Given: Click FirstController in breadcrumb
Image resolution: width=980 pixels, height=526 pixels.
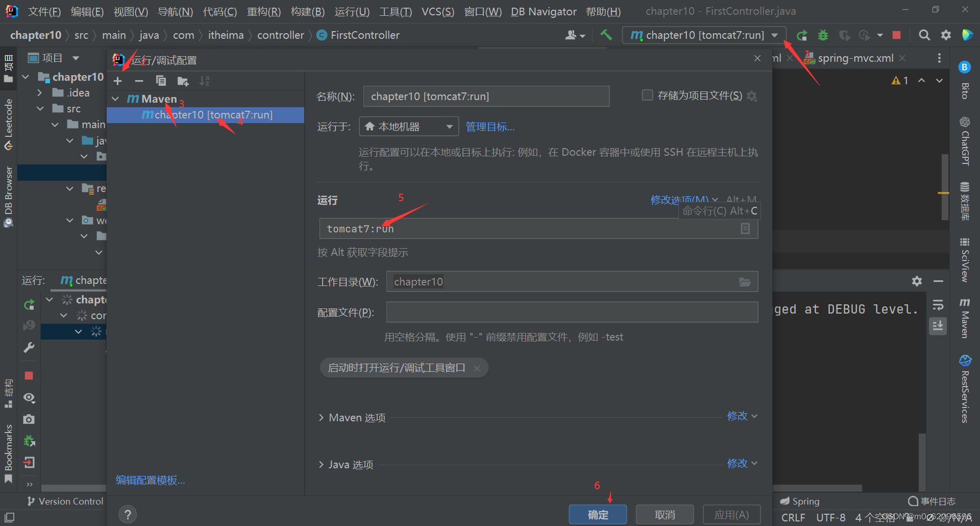Looking at the screenshot, I should coord(358,35).
